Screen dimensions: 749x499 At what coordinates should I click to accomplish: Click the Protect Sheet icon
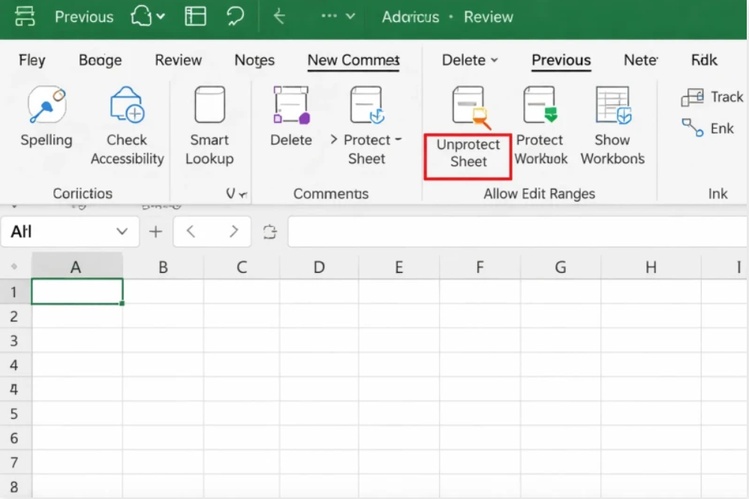(367, 105)
